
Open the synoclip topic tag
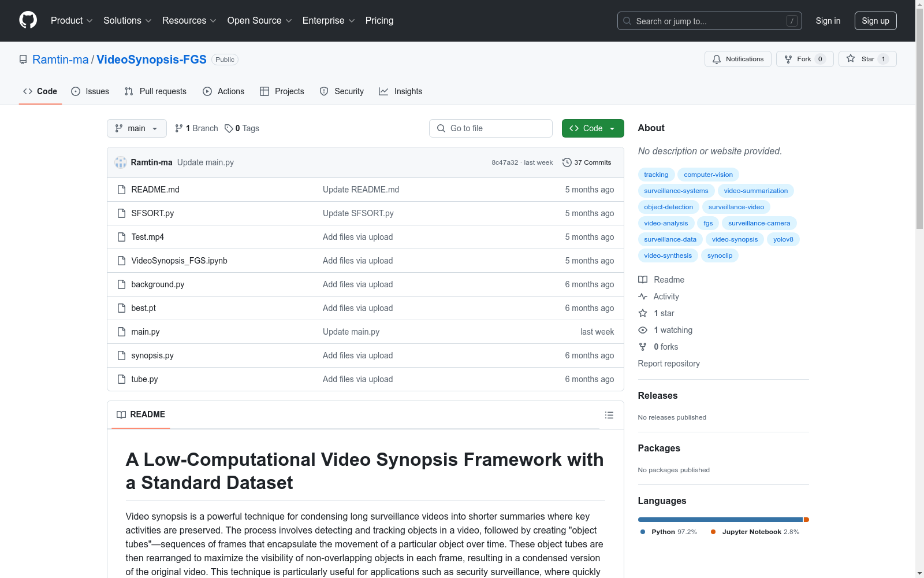point(720,255)
